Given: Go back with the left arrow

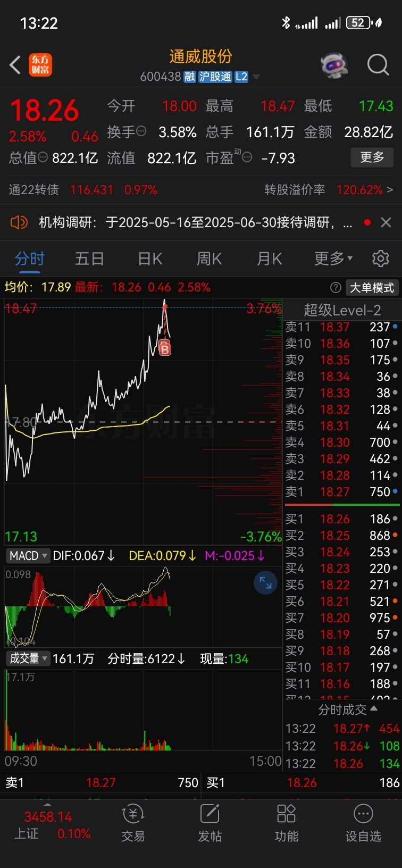Looking at the screenshot, I should coord(15,65).
